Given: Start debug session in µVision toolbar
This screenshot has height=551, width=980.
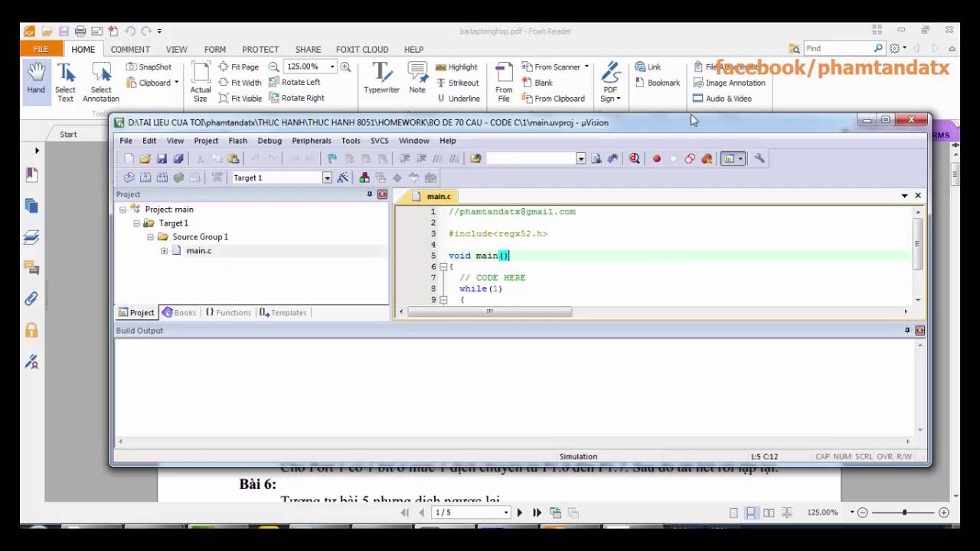Looking at the screenshot, I should [634, 158].
